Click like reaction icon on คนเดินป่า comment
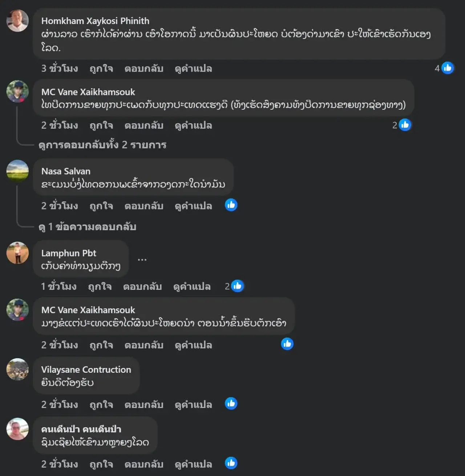 pos(231,463)
